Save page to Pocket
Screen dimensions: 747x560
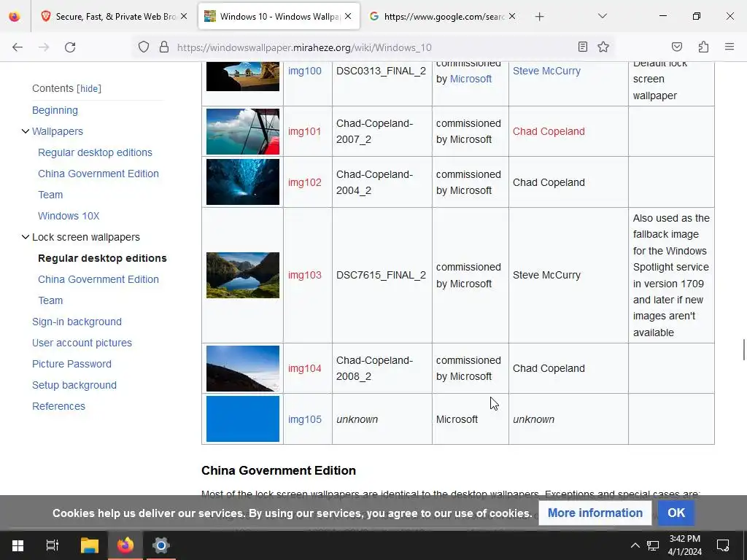[676, 47]
